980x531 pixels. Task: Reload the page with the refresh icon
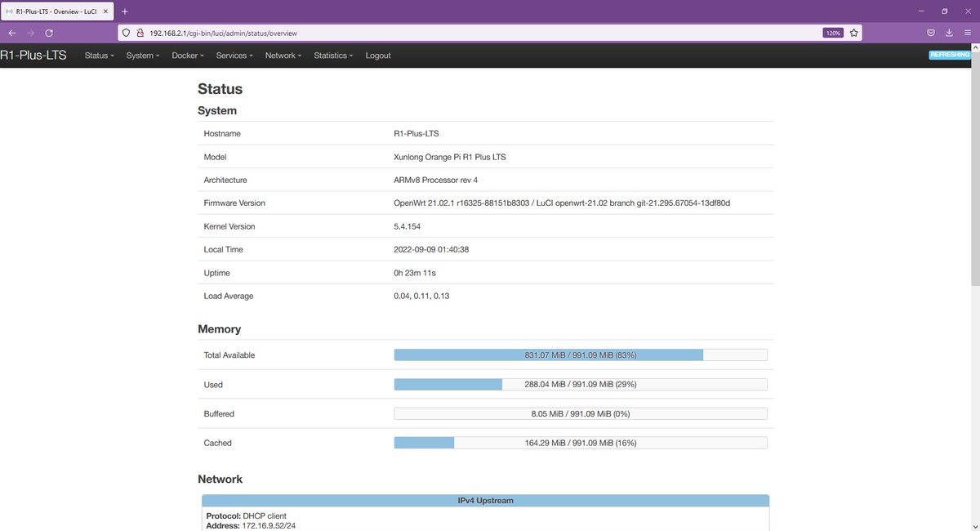click(49, 33)
